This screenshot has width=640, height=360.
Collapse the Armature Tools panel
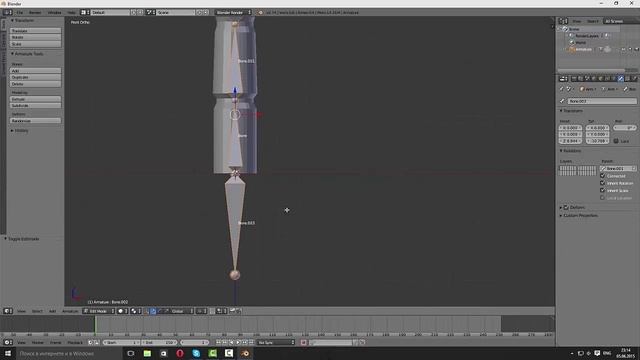27,53
